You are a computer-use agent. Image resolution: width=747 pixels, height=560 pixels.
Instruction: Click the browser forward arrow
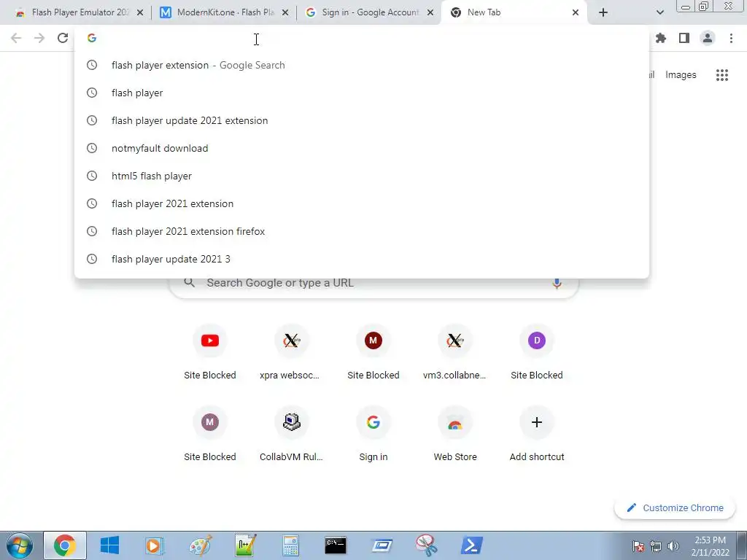[39, 38]
